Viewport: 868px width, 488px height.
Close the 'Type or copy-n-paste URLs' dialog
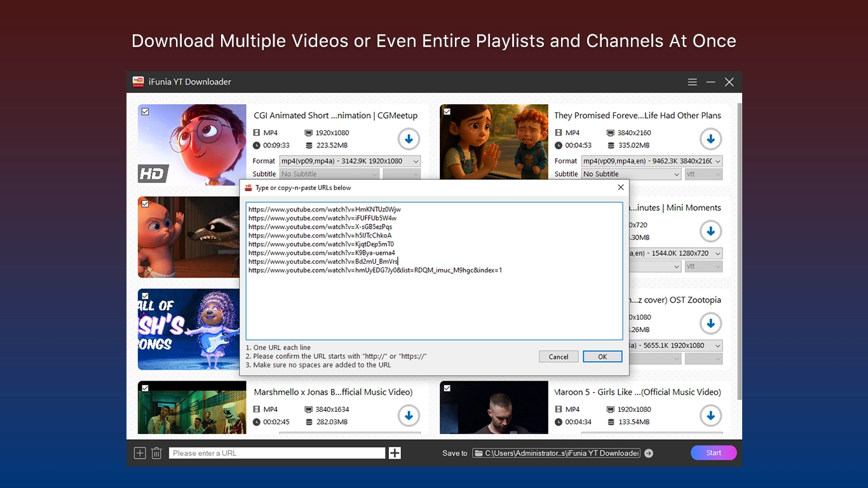[x=621, y=187]
